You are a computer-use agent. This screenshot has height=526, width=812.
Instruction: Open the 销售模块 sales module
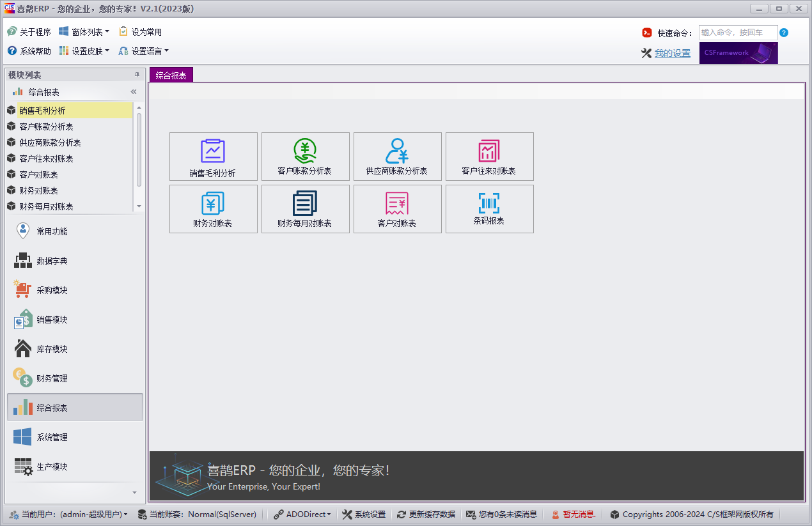tap(75, 320)
